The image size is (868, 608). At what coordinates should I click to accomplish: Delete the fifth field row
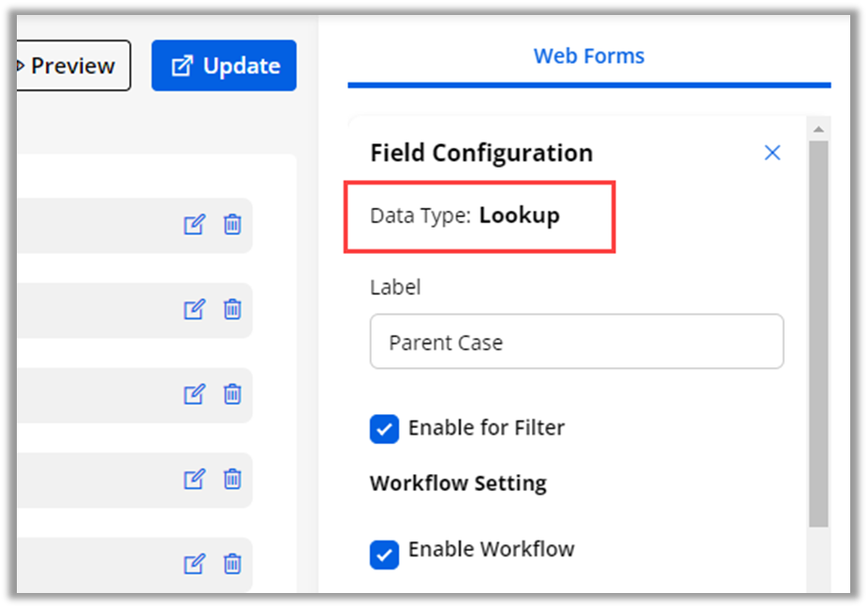pyautogui.click(x=232, y=564)
